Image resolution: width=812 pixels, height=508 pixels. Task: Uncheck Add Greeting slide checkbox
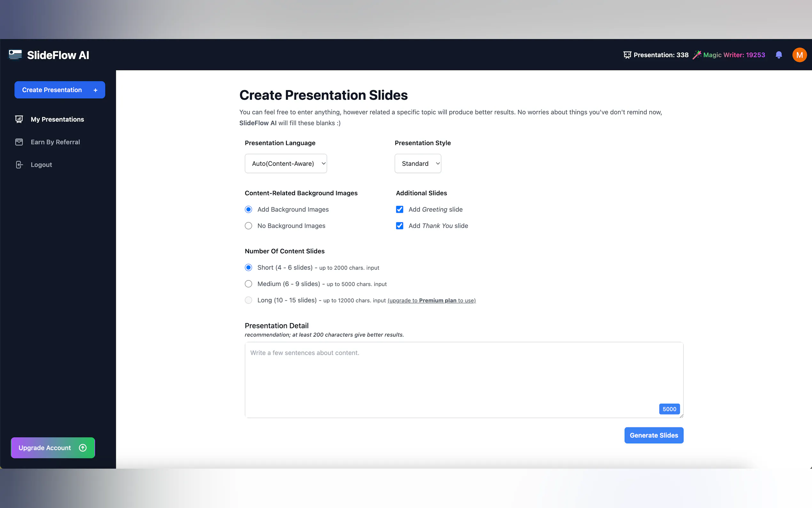click(x=400, y=209)
